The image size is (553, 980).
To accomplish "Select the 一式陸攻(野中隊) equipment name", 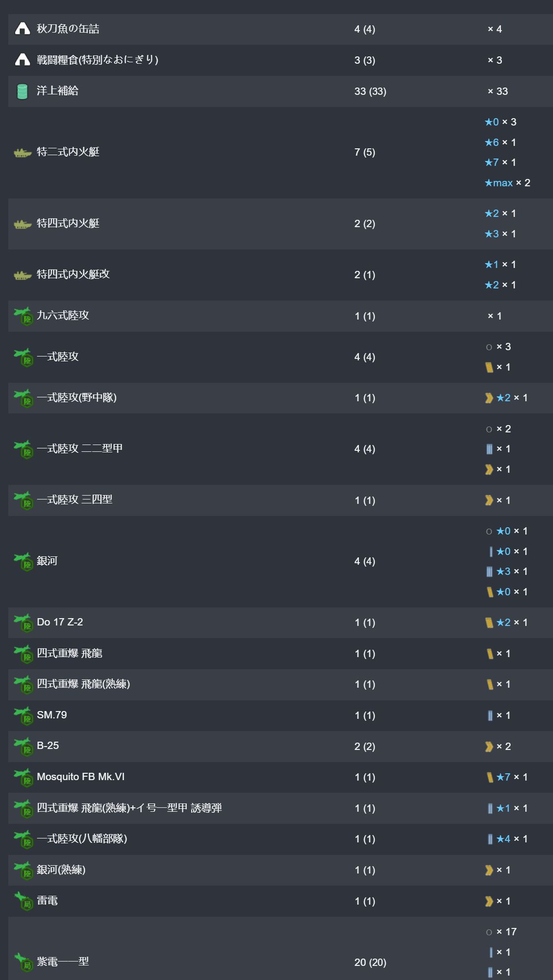I will 77,397.
